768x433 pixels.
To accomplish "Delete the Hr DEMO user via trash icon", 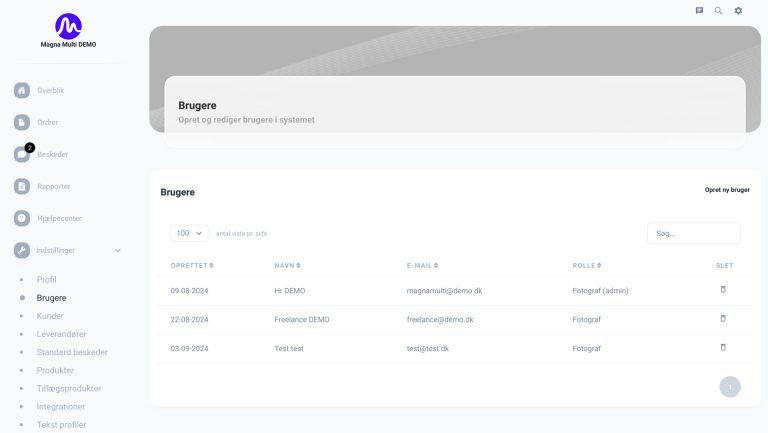I will tap(724, 290).
